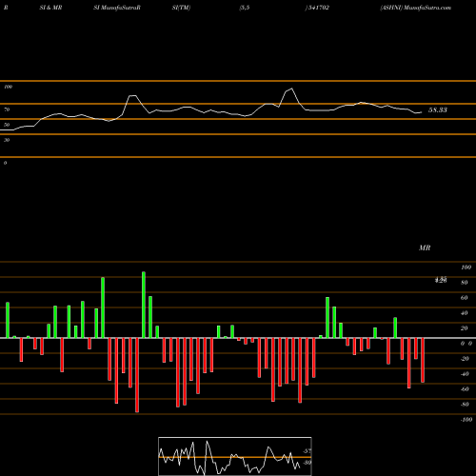Open the mini RSI preview chart at bottom
The height and width of the screenshot is (476, 476).
(235, 456)
